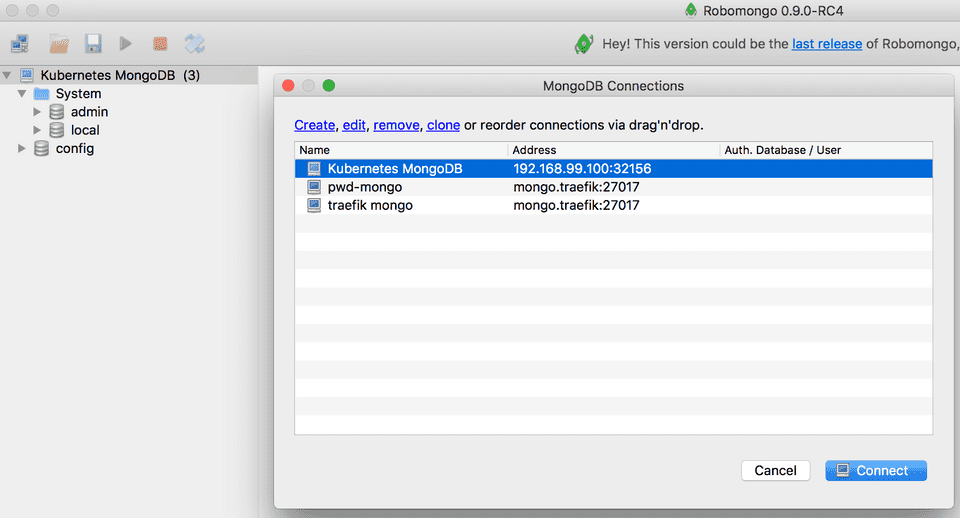This screenshot has width=960, height=518.
Task: Select the pwd-mongo connection name
Action: coord(365,187)
